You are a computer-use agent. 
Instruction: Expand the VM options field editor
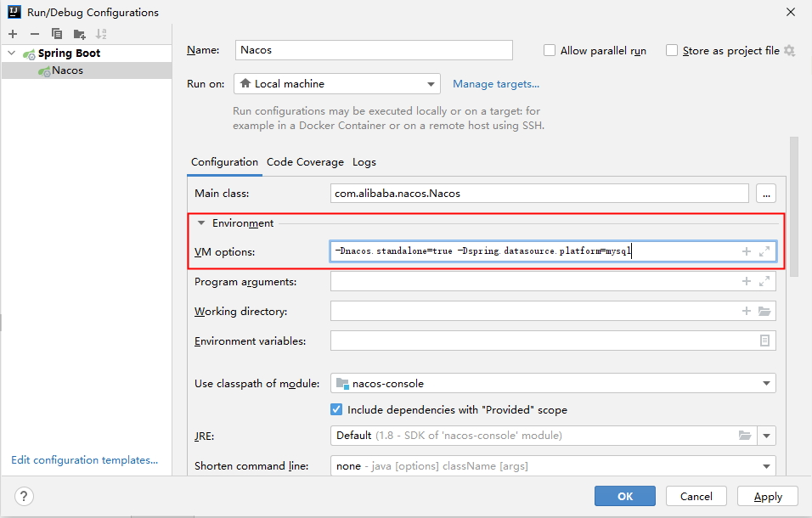point(764,251)
